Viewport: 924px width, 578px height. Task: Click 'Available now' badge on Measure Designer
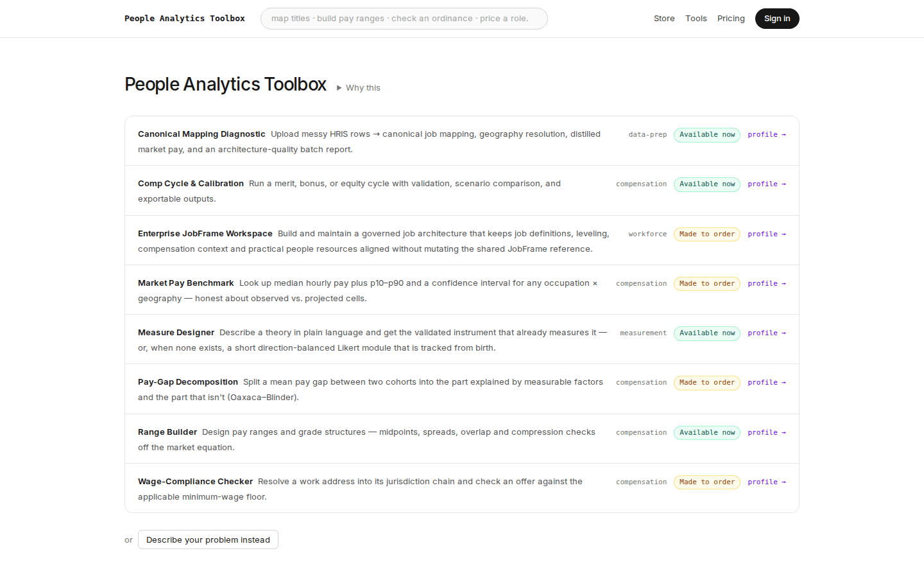[x=707, y=333]
